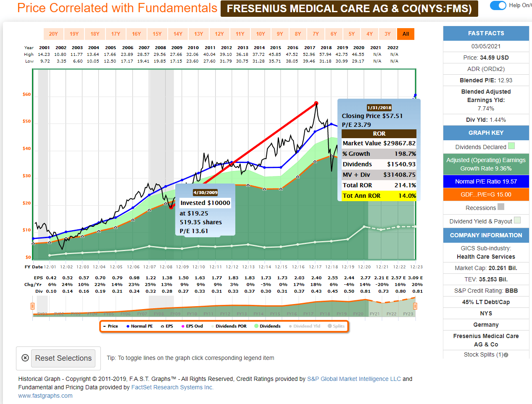532x404 pixels.
Task: Click the 'Tot Ann ROR 14.0%' row
Action: (x=379, y=196)
